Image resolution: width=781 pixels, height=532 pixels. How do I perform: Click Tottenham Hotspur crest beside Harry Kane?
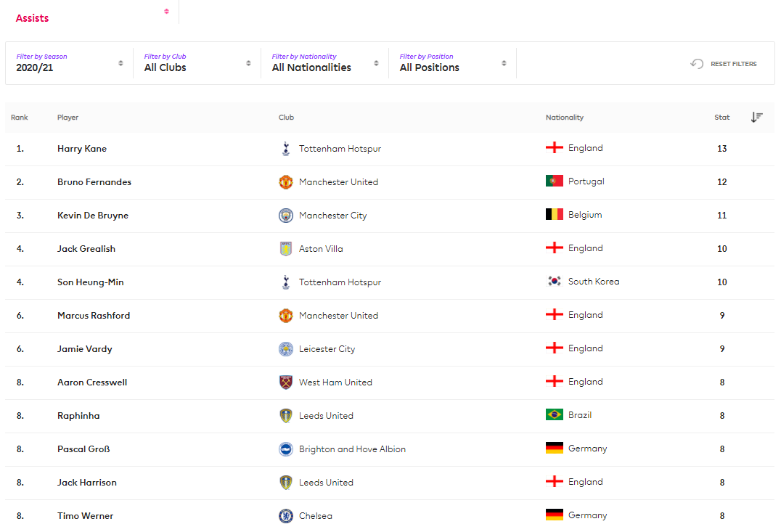[x=285, y=149]
